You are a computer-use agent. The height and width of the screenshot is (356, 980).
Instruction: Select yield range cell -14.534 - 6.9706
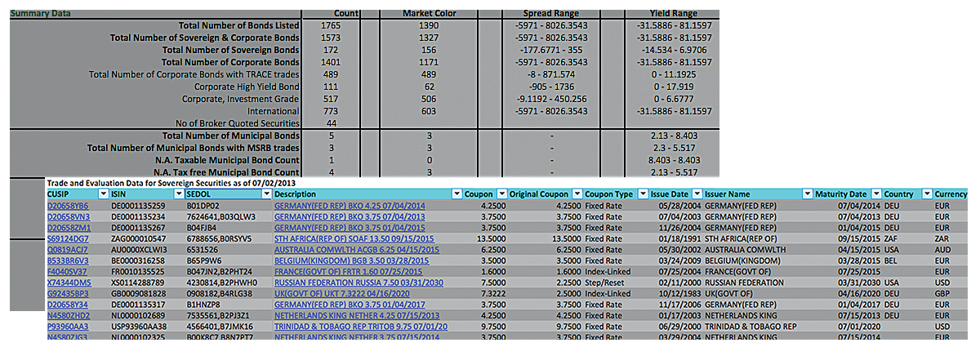click(672, 51)
